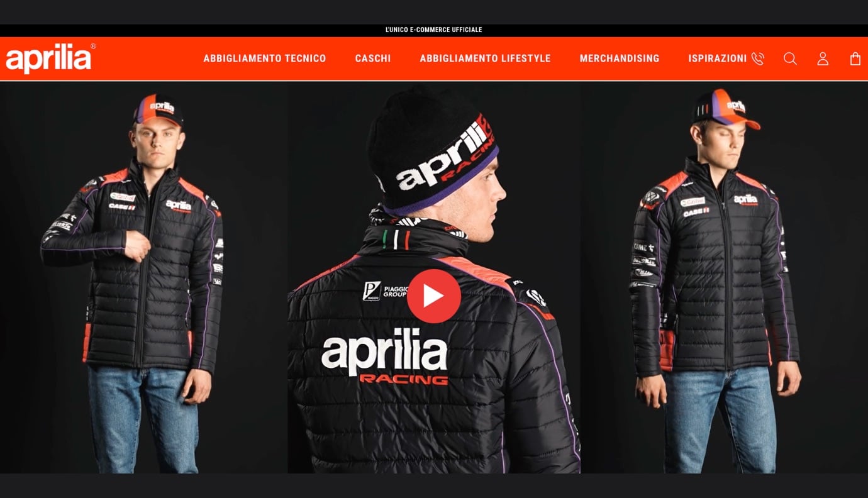Image resolution: width=868 pixels, height=498 pixels.
Task: Click the Aprilia Racing beanie in video
Action: (x=433, y=150)
